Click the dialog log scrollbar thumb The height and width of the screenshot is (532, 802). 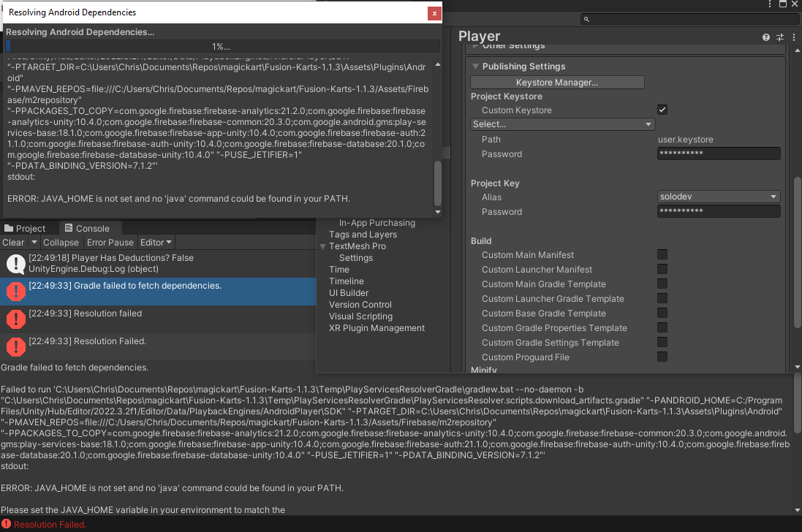pos(438,183)
